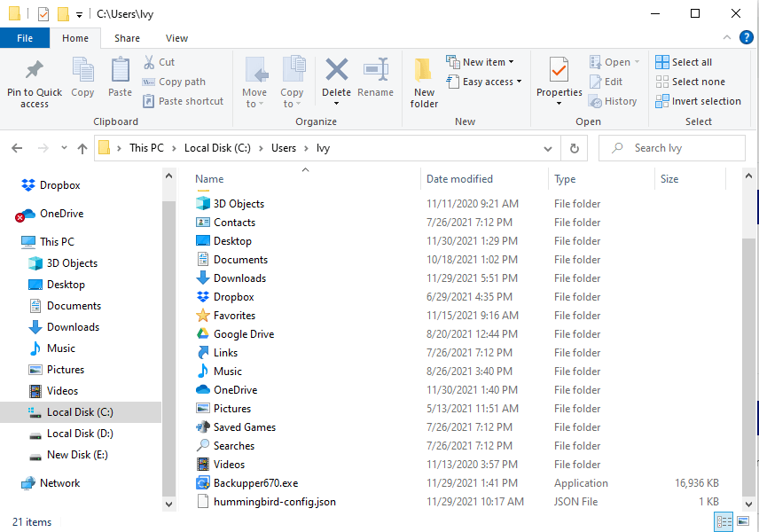Open Dropbox in the navigation pane
Viewport: 759px width, 532px height.
[51, 185]
